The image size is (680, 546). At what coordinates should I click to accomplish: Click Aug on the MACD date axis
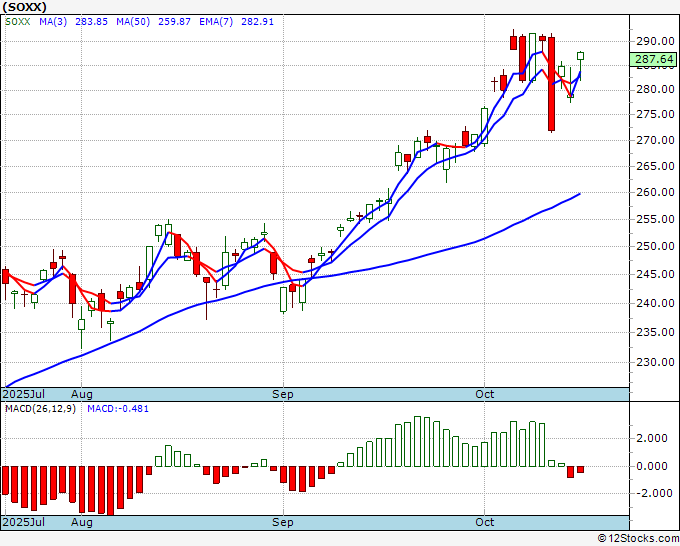pos(82,522)
